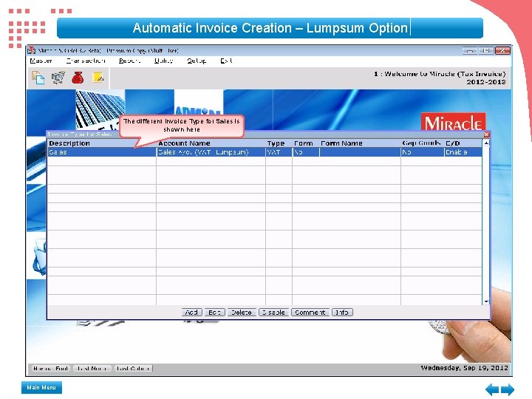Image resolution: width=532 pixels, height=399 pixels.
Task: Click the Sales A/c. (VAT Lumpsum) cell
Action: coord(211,152)
